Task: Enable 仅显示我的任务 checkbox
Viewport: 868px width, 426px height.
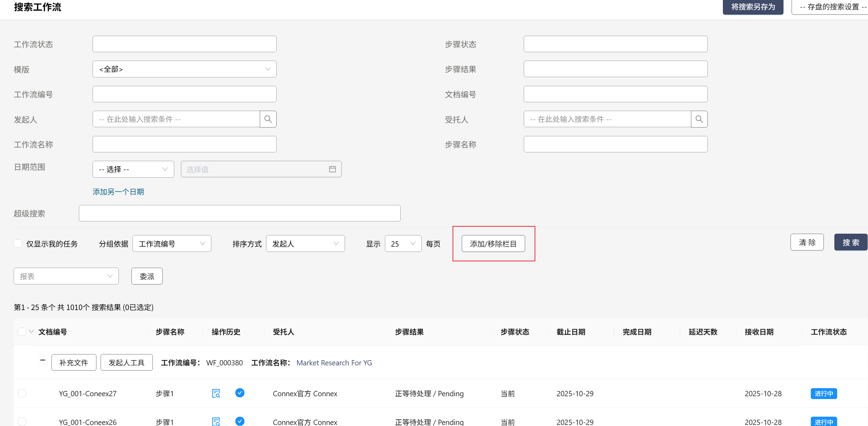Action: coord(18,243)
